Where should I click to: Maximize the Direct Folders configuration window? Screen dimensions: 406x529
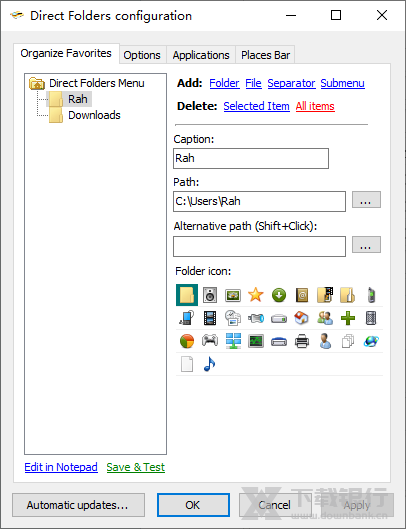pyautogui.click(x=336, y=15)
